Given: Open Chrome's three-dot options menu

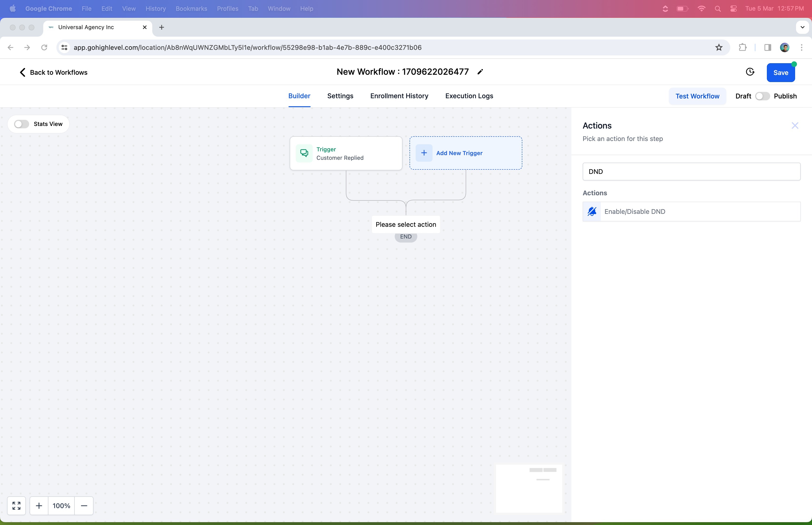Looking at the screenshot, I should (x=801, y=47).
